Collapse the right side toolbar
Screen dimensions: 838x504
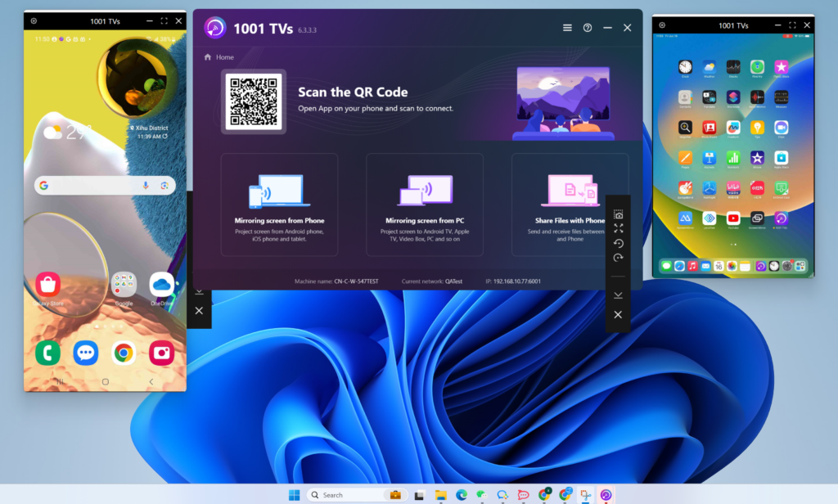tap(619, 295)
